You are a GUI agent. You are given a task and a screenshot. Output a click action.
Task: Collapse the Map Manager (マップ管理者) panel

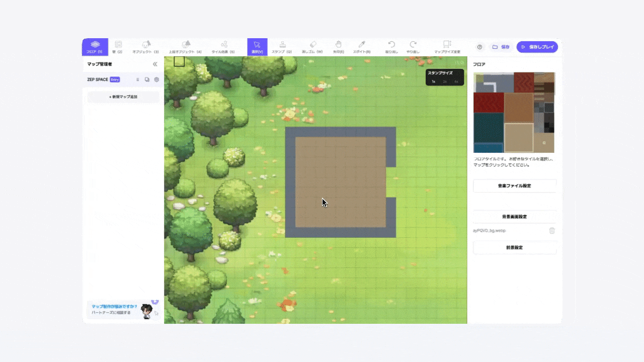(x=155, y=64)
